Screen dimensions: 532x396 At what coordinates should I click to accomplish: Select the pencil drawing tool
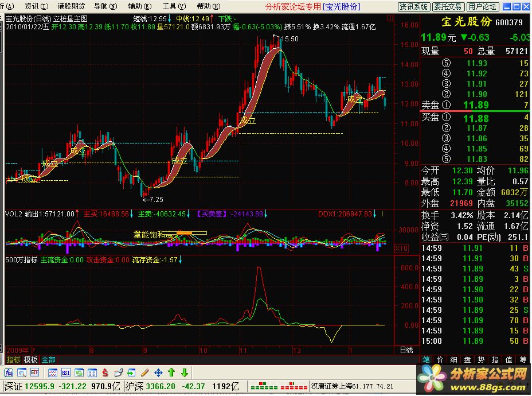tap(145, 374)
